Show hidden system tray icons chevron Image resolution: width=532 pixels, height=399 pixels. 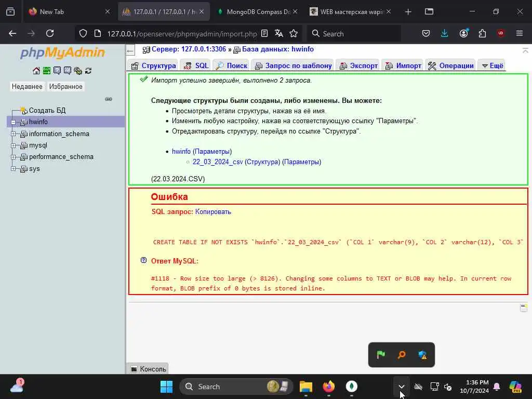402,387
